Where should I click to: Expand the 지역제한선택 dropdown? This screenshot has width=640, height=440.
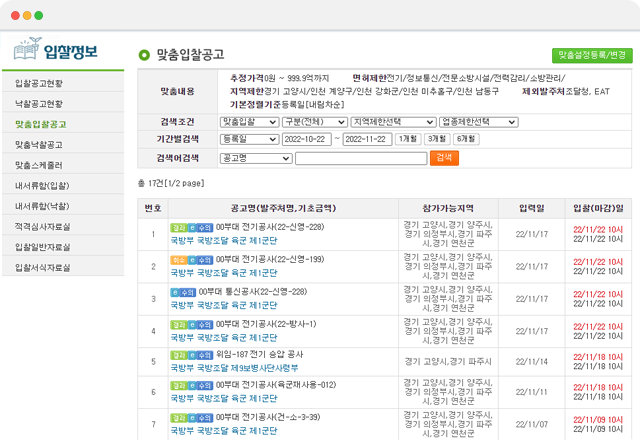click(393, 122)
